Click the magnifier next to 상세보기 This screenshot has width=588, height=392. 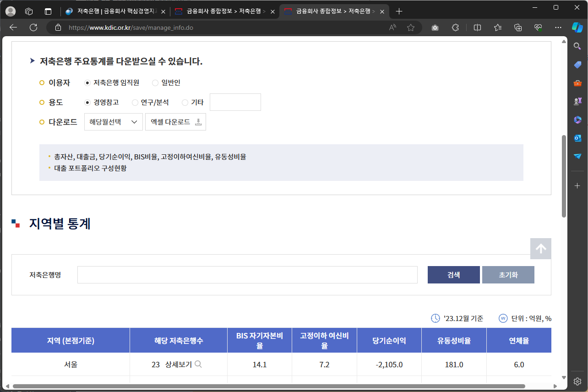click(198, 364)
